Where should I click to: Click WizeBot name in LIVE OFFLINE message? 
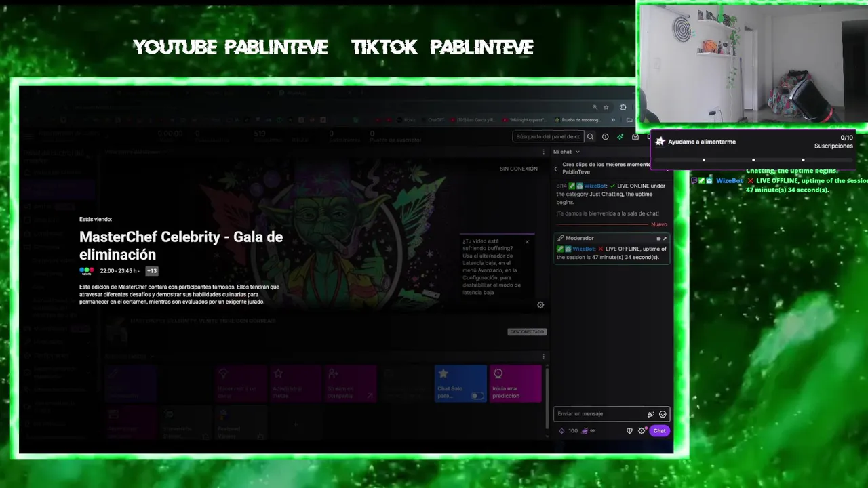point(585,249)
